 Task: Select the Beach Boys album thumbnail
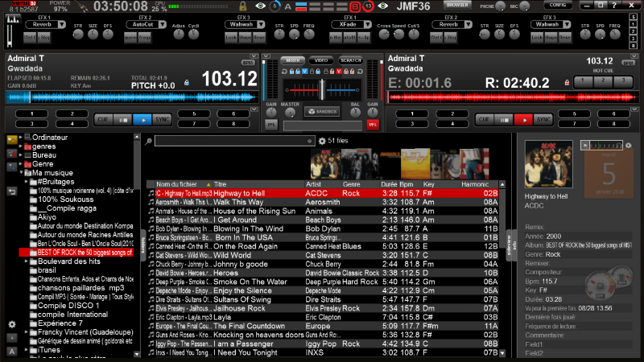click(x=415, y=164)
